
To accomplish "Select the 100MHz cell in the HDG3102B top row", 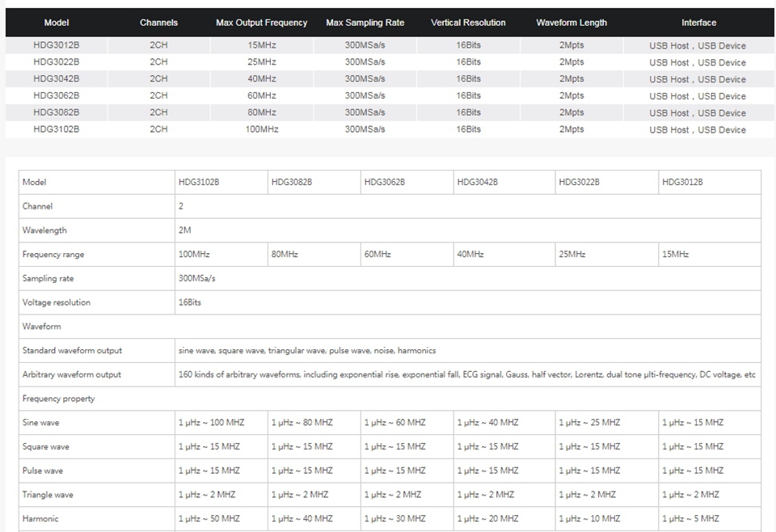I will 261,129.
